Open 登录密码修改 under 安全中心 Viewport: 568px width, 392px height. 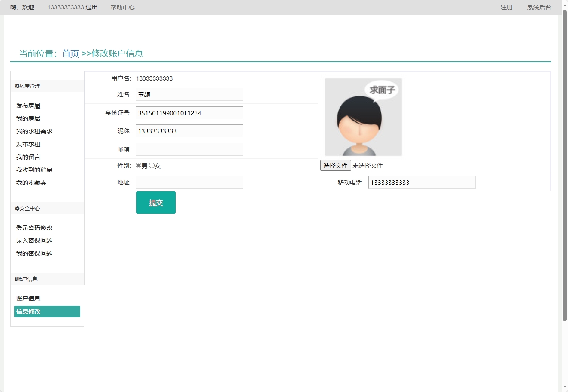34,228
